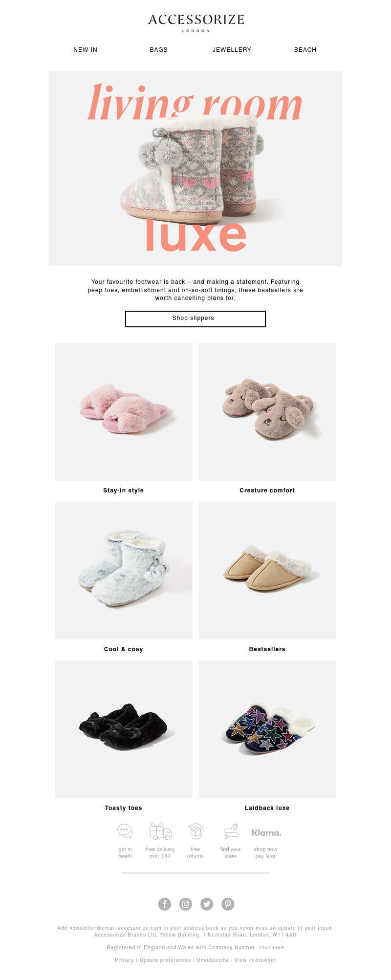This screenshot has height=980, width=391.
Task: Open the BEACH navigation link
Action: (x=305, y=50)
